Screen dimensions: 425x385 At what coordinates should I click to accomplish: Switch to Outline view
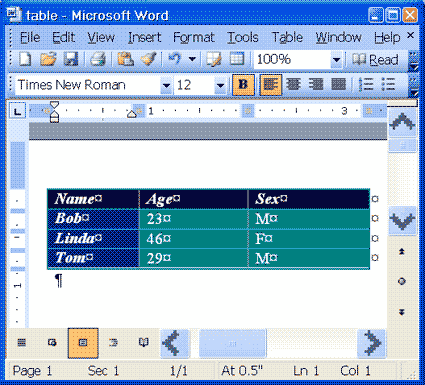[x=113, y=343]
